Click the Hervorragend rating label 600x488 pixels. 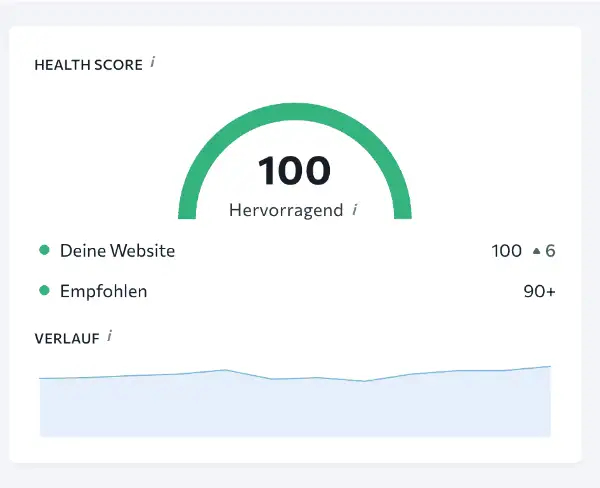click(286, 211)
